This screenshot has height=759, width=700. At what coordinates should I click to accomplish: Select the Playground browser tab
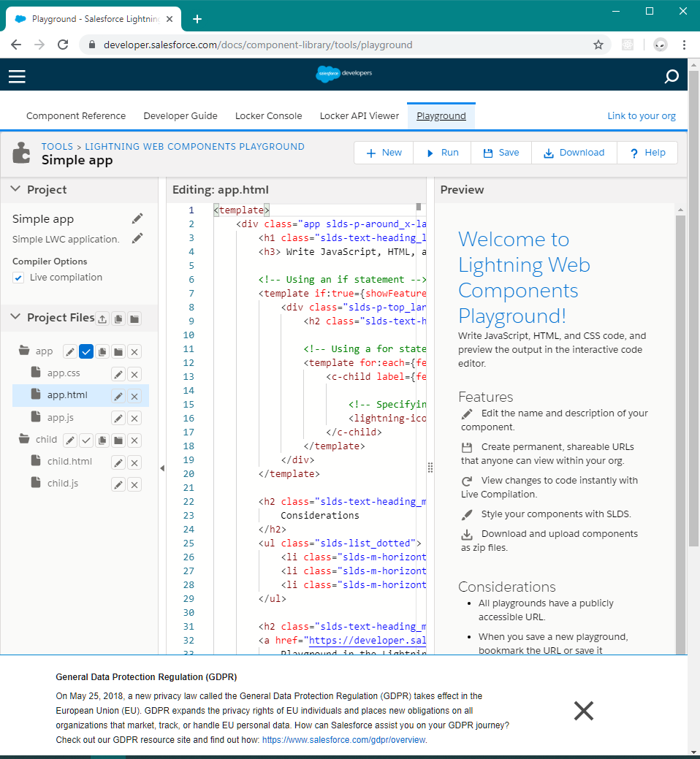point(94,19)
